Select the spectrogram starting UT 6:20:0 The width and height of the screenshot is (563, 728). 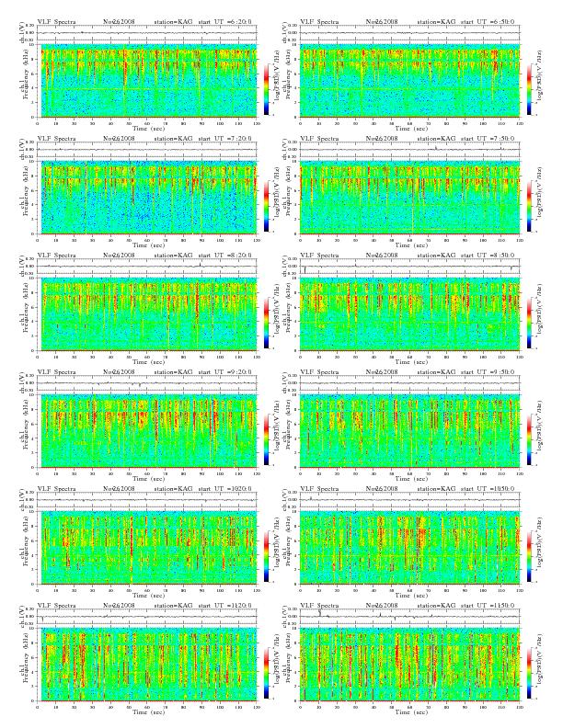147,80
